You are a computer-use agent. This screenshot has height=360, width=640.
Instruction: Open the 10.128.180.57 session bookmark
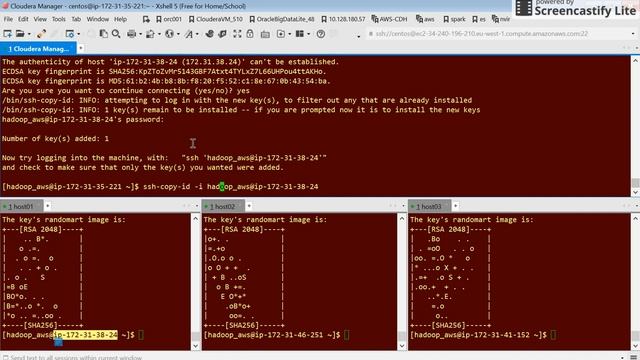(343, 19)
